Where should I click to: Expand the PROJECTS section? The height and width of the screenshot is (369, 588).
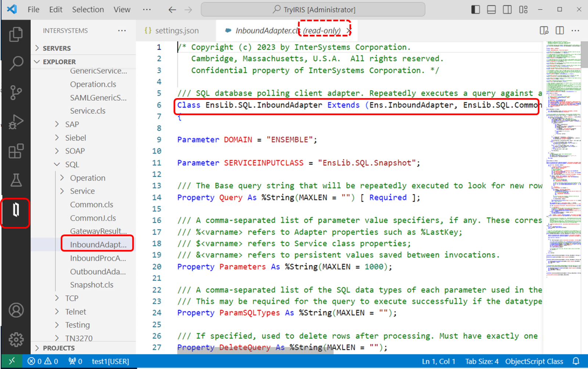click(x=58, y=348)
